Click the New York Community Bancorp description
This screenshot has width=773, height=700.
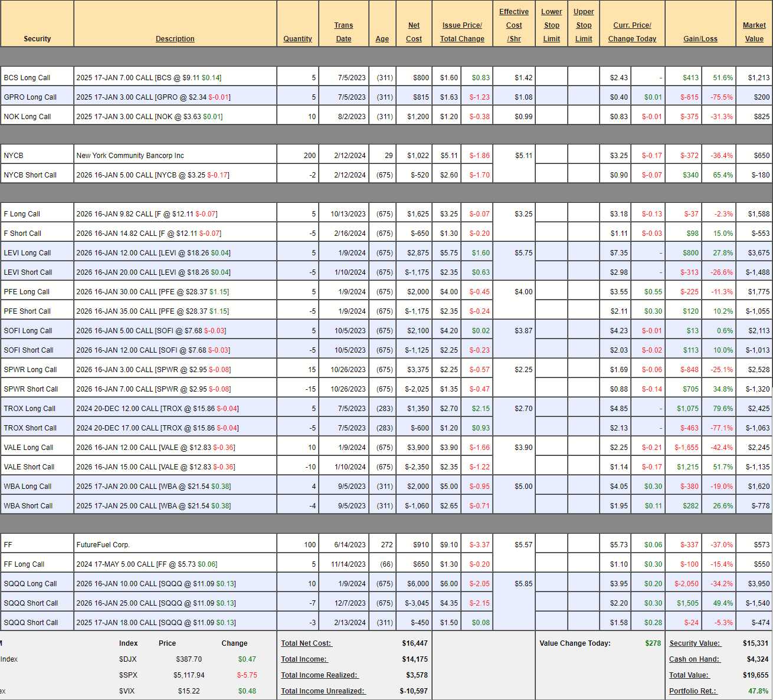click(130, 156)
